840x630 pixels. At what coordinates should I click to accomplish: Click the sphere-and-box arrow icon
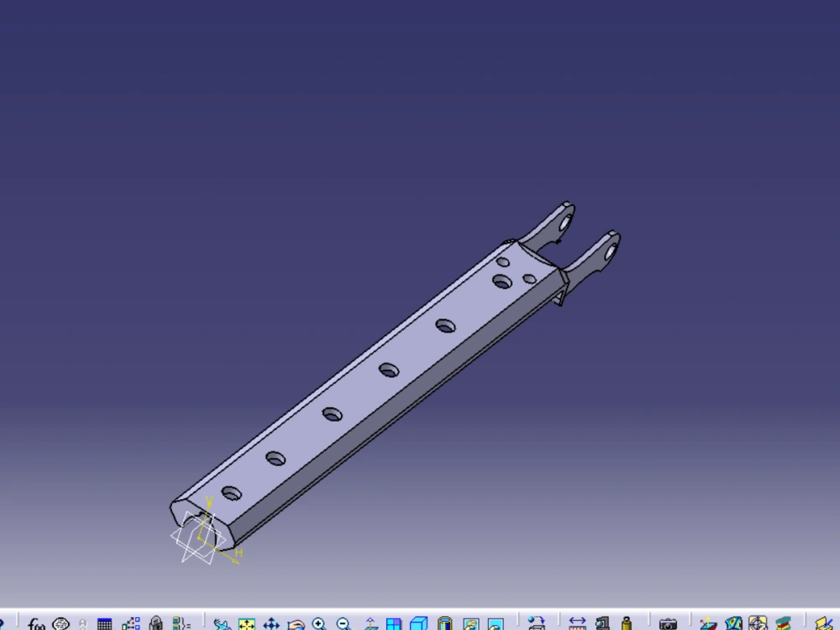[x=536, y=624]
